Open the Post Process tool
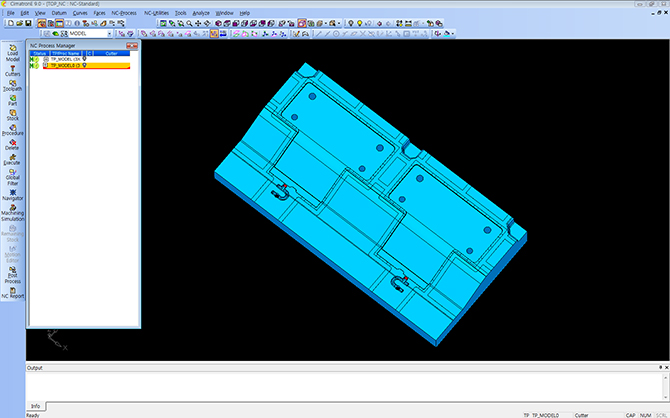This screenshot has width=670, height=418. (x=12, y=276)
